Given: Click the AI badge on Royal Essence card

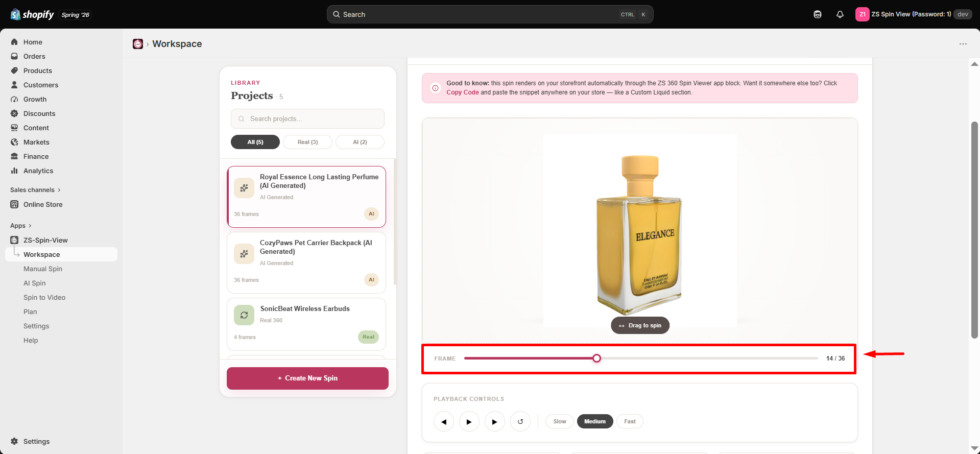Looking at the screenshot, I should pyautogui.click(x=371, y=214).
